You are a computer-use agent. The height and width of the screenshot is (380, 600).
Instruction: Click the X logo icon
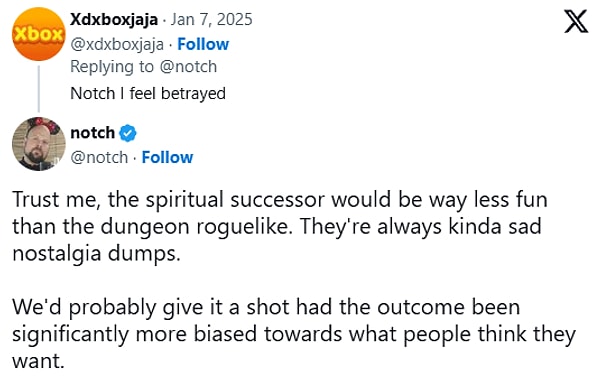[x=576, y=22]
